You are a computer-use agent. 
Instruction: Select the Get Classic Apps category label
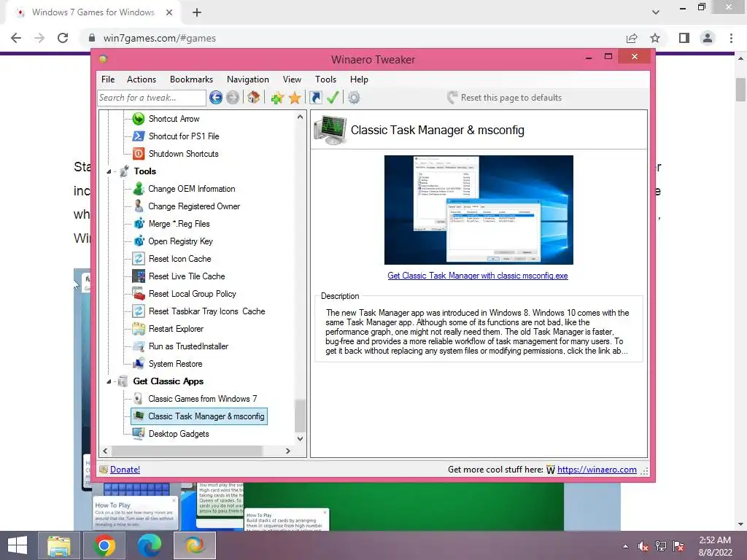point(169,381)
